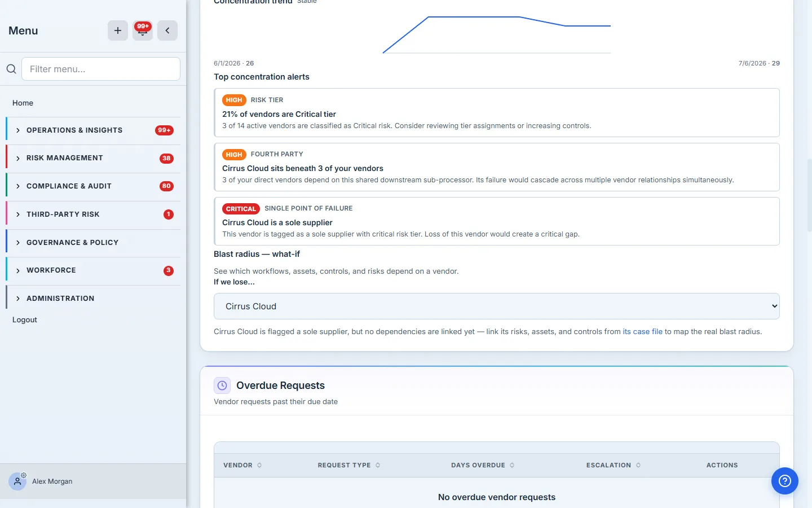Expand the Third-Party Risk chevron
812x508 pixels.
[18, 214]
